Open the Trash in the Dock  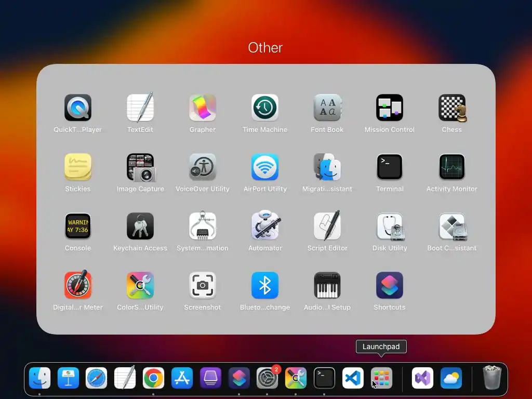[x=492, y=377]
